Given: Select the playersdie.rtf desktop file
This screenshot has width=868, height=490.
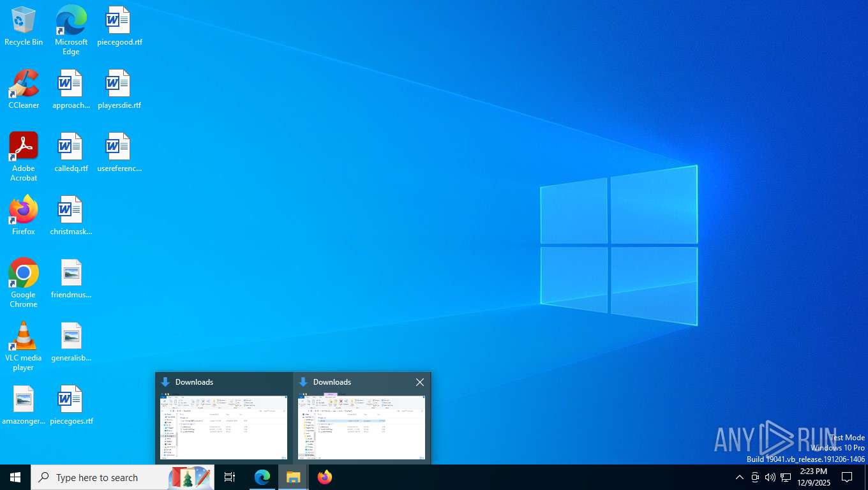Looking at the screenshot, I should 119,89.
